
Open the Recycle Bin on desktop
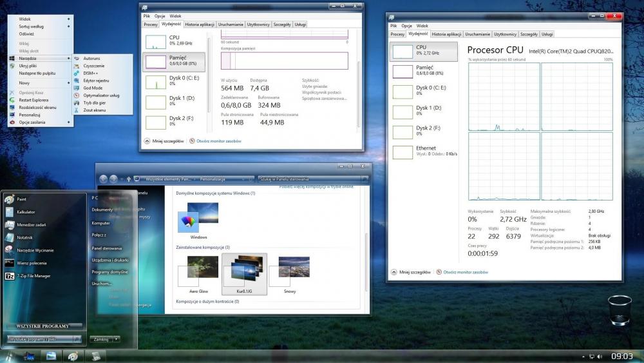[619, 311]
